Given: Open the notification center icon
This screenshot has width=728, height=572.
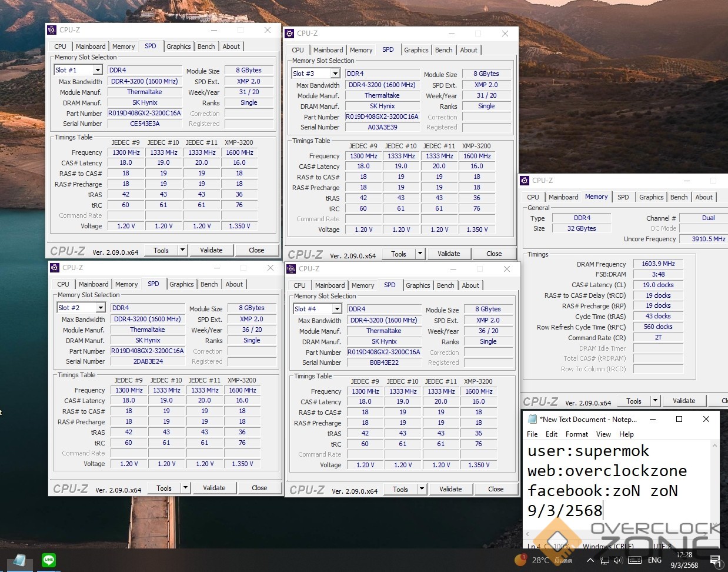Looking at the screenshot, I should (715, 561).
